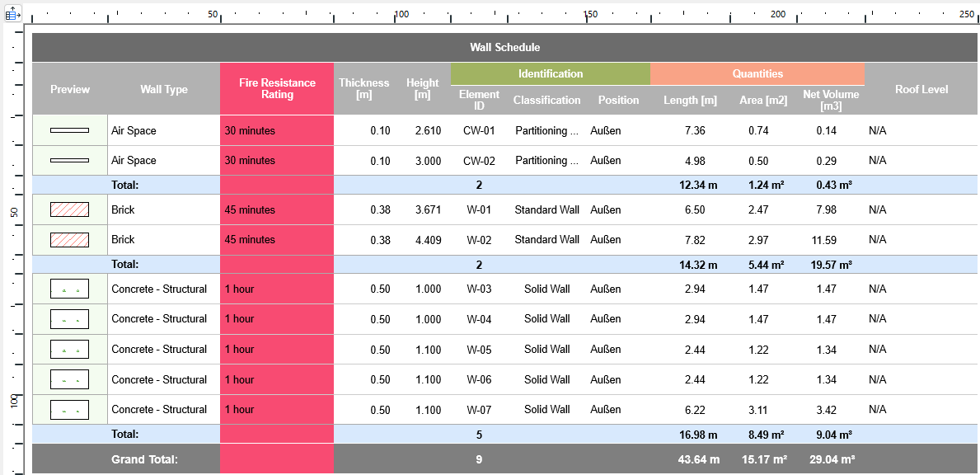The image size is (980, 475).
Task: Select Concrete preview symbol in W-07 row
Action: 69,410
